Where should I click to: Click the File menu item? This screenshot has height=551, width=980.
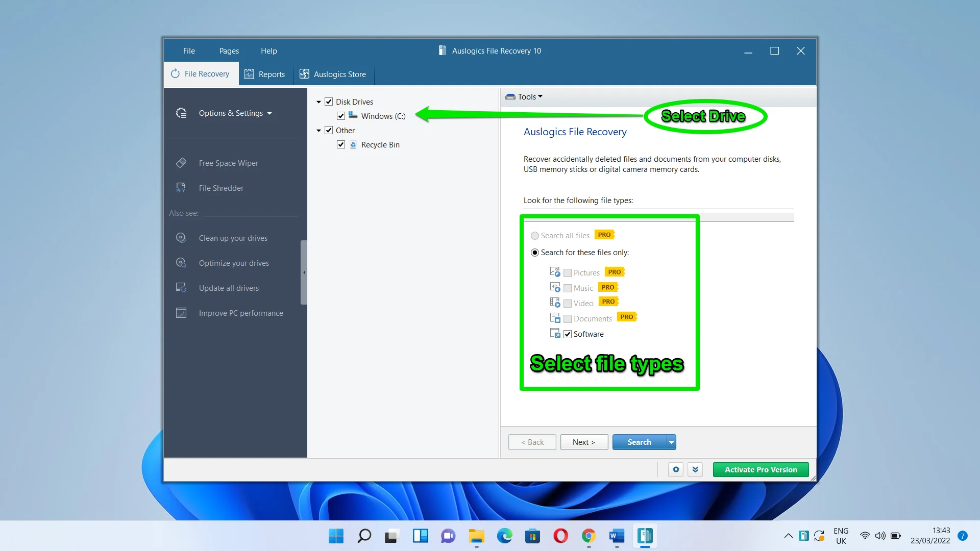pyautogui.click(x=189, y=51)
